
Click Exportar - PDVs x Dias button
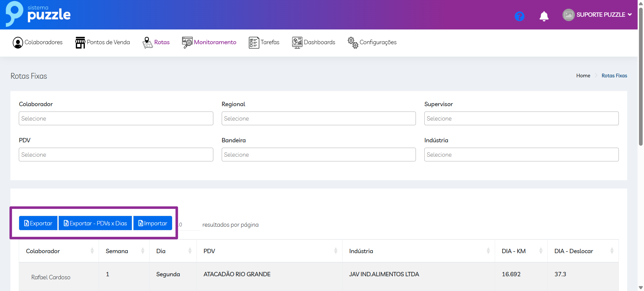(x=95, y=223)
